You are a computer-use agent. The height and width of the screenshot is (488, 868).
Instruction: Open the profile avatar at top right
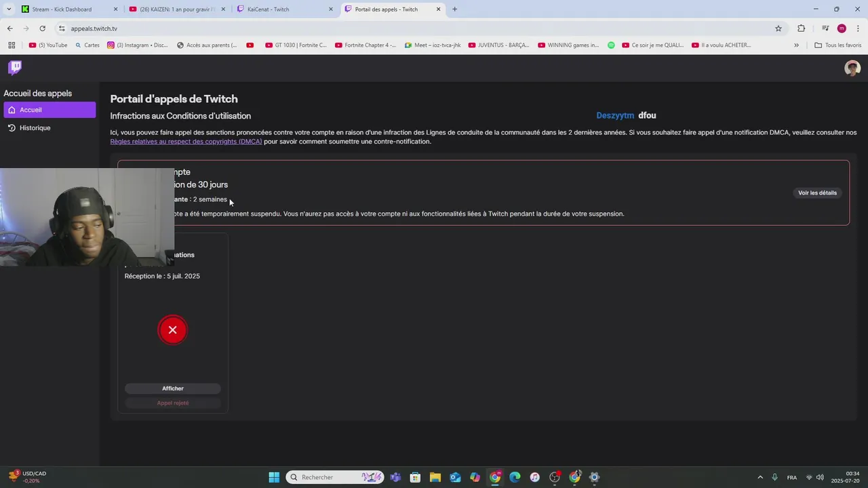(852, 68)
